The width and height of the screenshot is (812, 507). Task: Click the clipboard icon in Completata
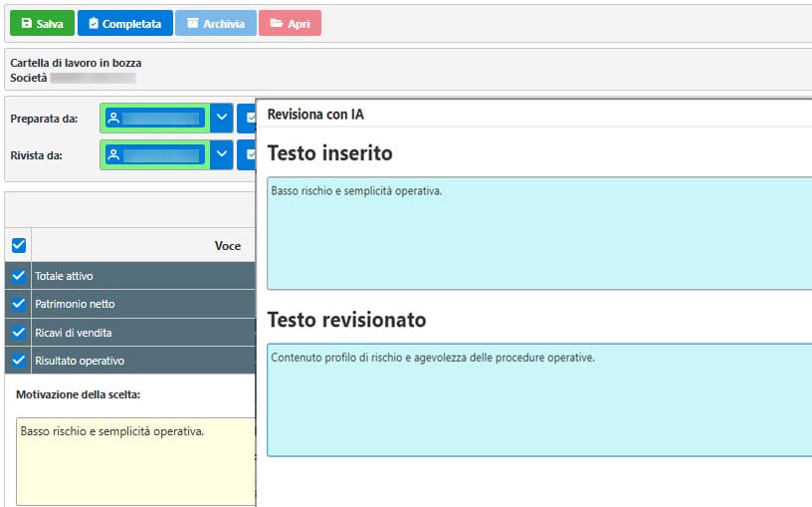[94, 23]
